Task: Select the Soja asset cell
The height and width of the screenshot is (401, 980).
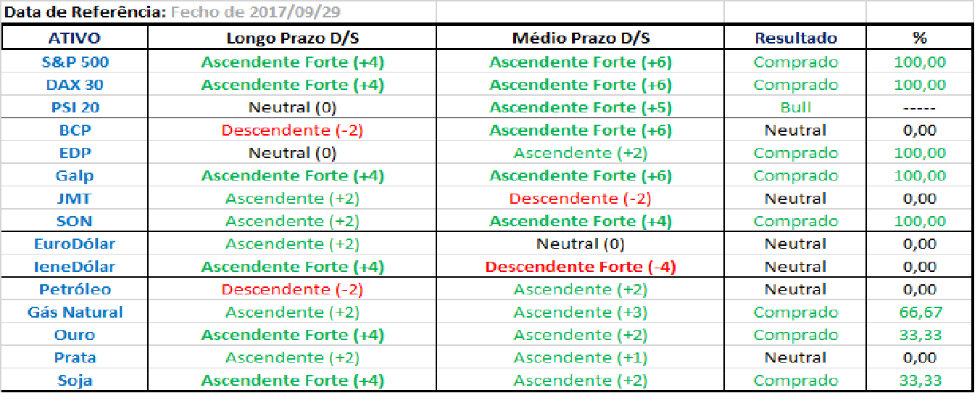Action: pos(75,381)
